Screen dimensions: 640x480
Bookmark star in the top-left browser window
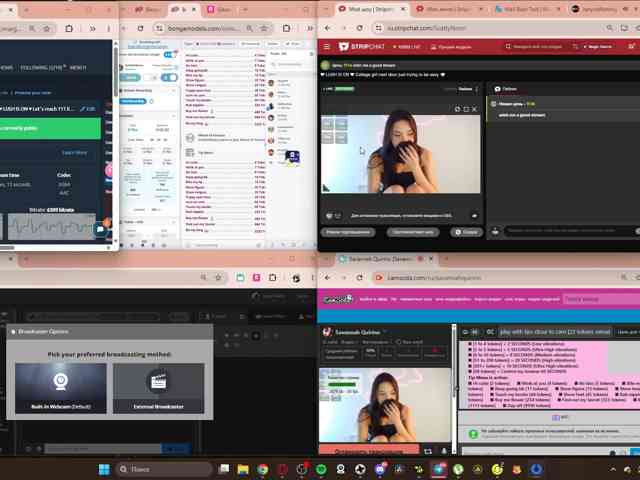coord(47,28)
